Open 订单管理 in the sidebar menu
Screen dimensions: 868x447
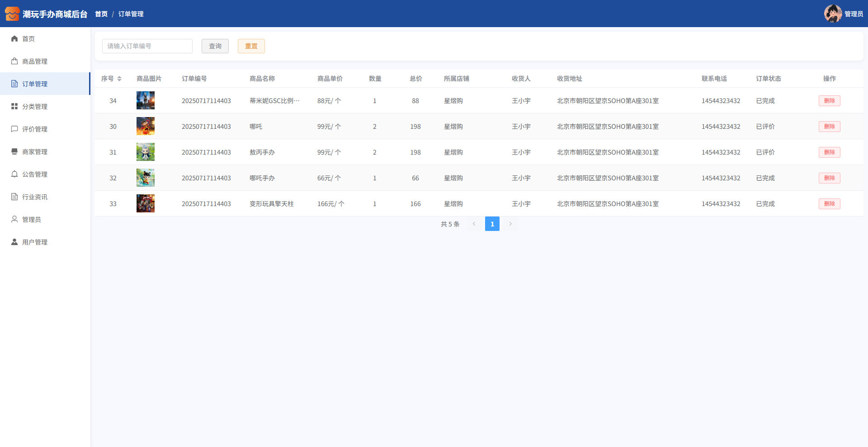[x=35, y=84]
